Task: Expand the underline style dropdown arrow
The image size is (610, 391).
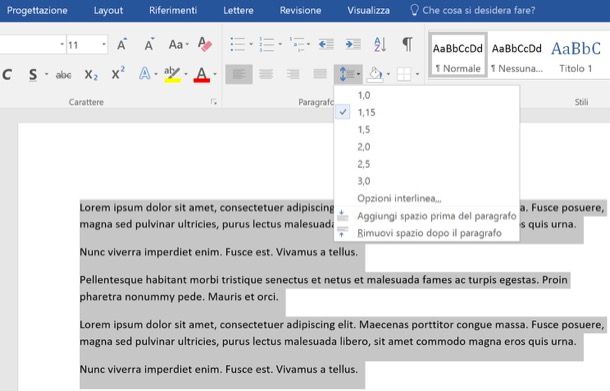Action: tap(46, 74)
